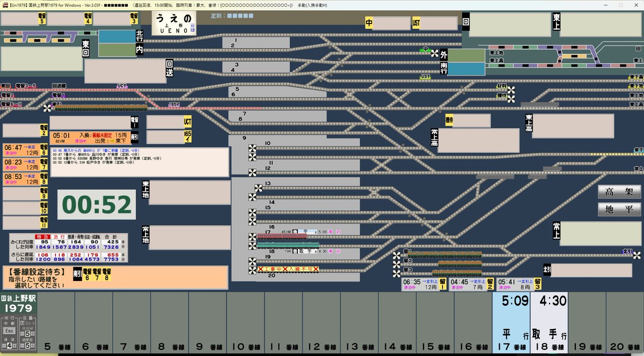Click the yellow UST badge at top
Viewport: 644px width, 356px height.
tap(416, 23)
